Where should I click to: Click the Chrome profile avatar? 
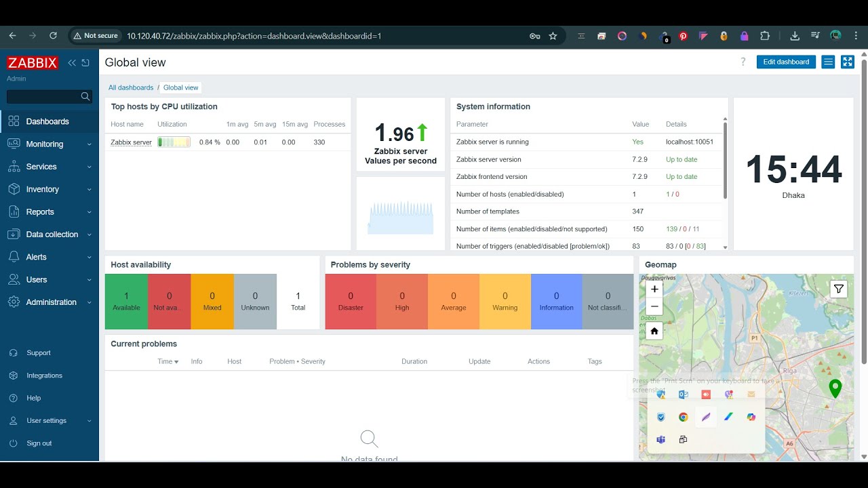coord(835,36)
